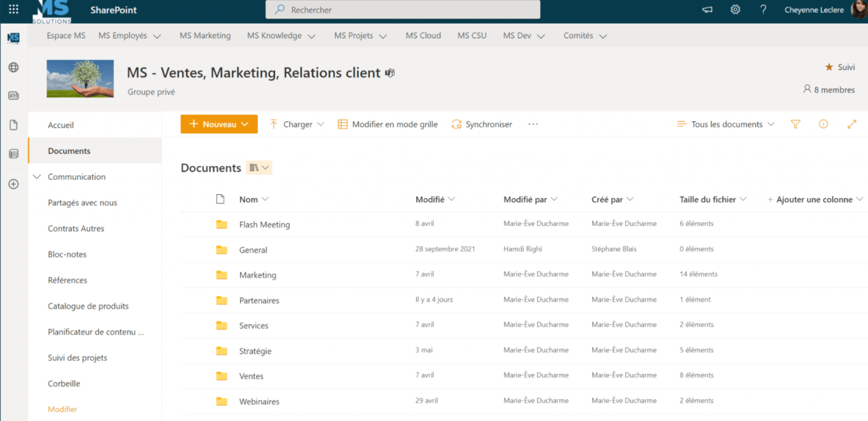This screenshot has height=421, width=868.
Task: Click the Teams icon next to site title
Action: 390,73
